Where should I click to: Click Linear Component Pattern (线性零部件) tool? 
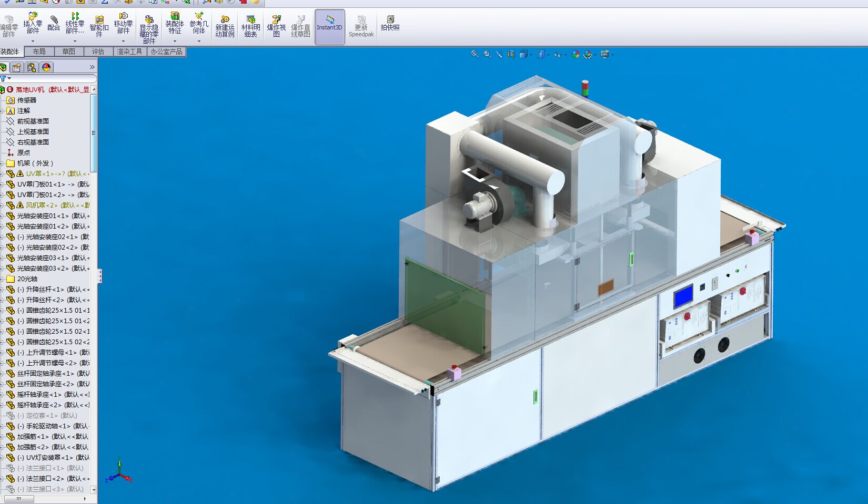[75, 24]
